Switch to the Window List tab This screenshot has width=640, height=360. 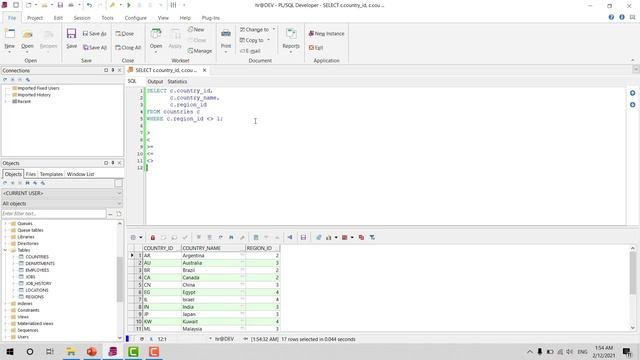80,174
